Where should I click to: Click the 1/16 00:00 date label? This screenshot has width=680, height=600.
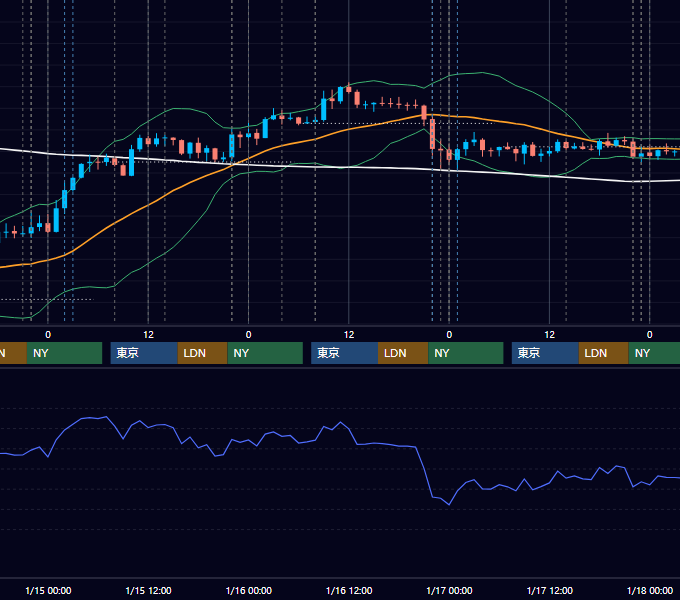click(x=248, y=590)
